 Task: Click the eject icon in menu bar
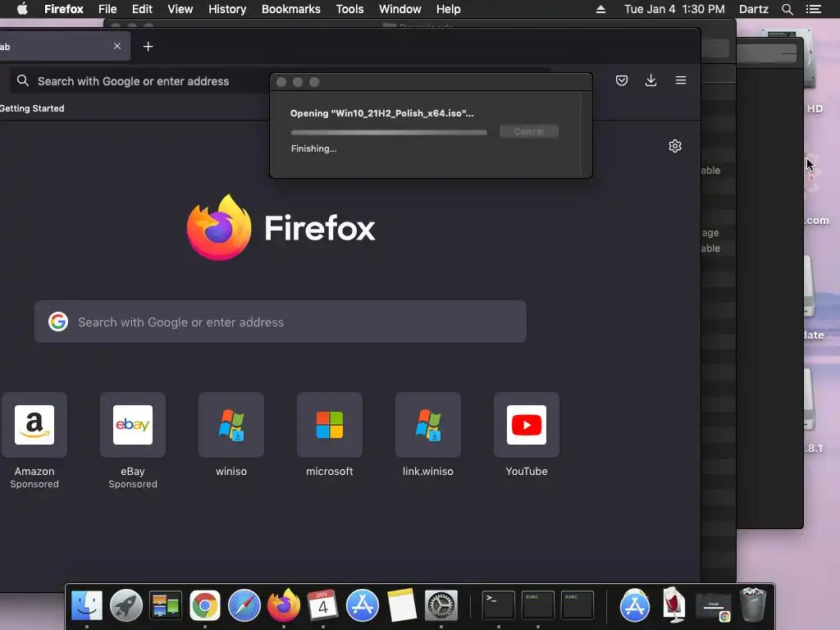pos(601,9)
